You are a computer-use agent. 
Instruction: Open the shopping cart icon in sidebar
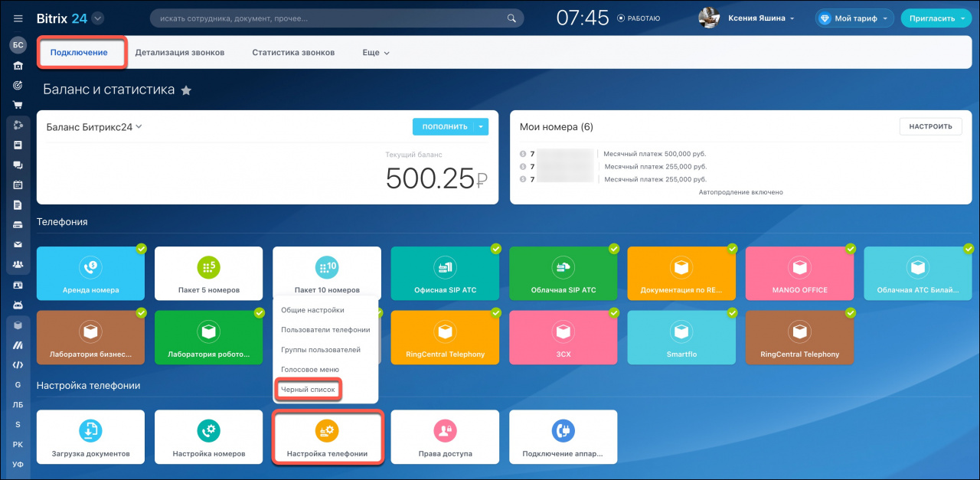pyautogui.click(x=18, y=105)
